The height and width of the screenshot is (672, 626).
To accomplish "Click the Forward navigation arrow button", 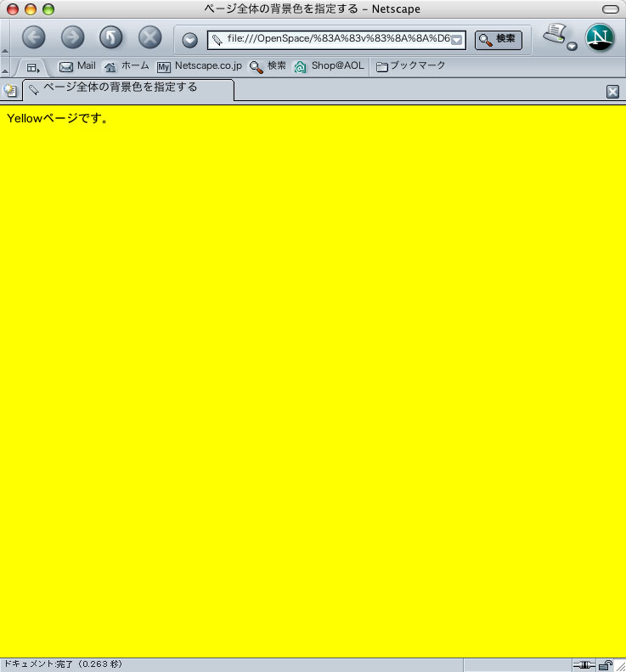I will point(72,37).
